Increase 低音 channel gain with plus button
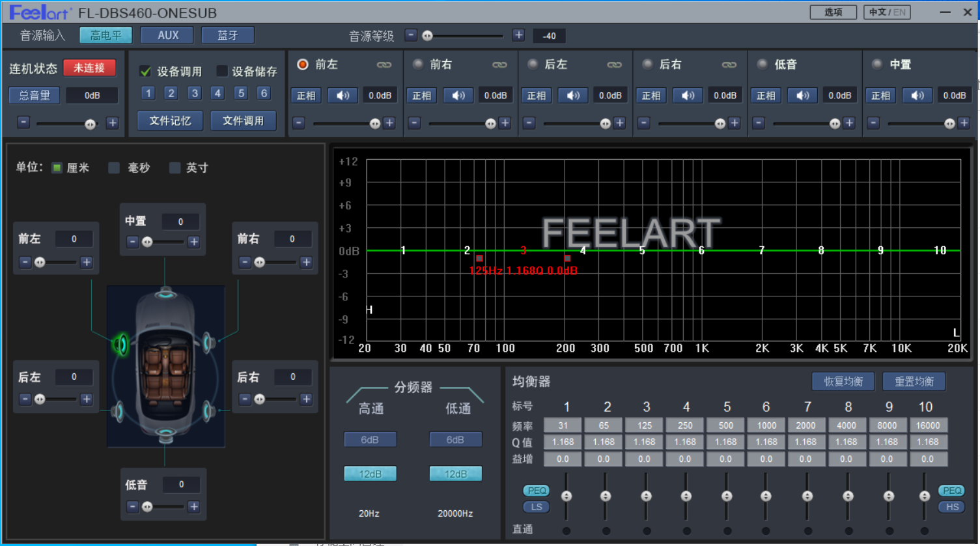The height and width of the screenshot is (546, 980). pos(849,122)
